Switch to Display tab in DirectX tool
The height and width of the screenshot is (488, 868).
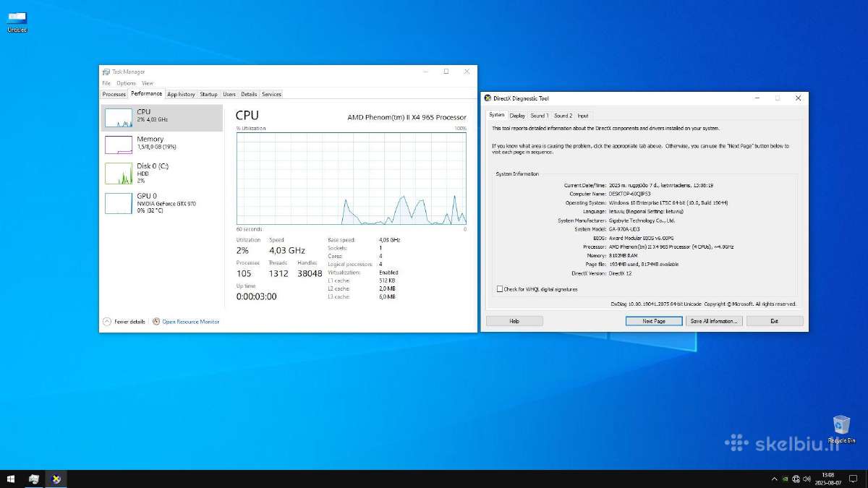coord(517,116)
